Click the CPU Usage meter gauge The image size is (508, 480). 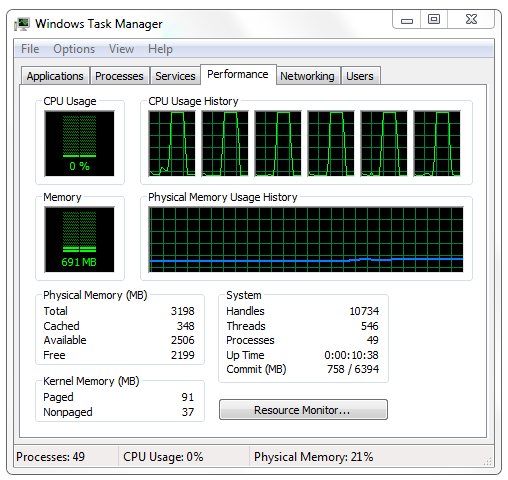79,144
